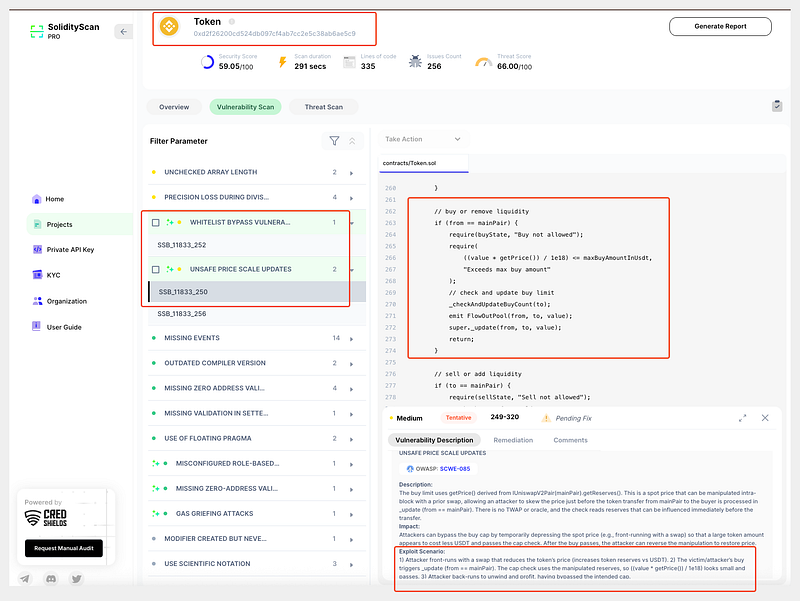This screenshot has width=800, height=601.
Task: Expand the Unchecked Array Length group
Action: click(349, 172)
